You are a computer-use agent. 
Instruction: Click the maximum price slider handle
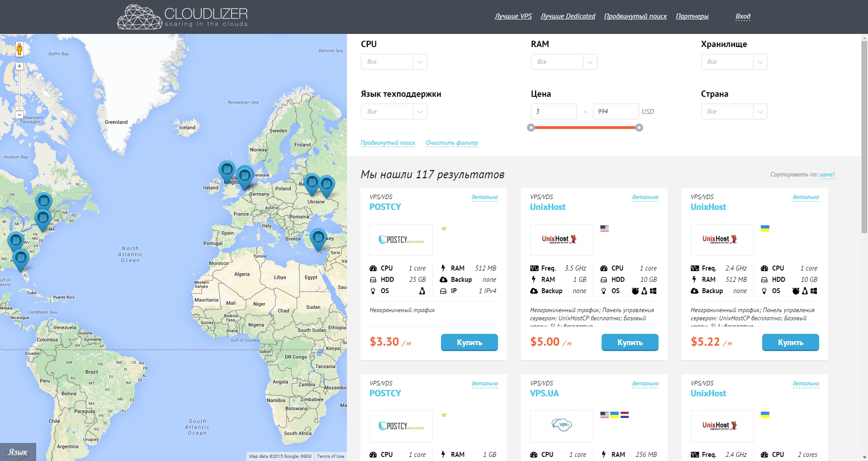click(x=639, y=128)
